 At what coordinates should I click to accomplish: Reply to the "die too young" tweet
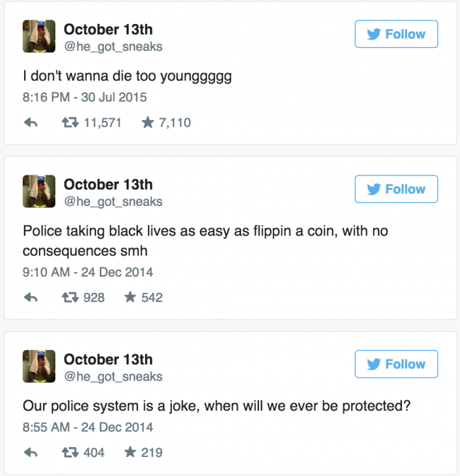(30, 122)
